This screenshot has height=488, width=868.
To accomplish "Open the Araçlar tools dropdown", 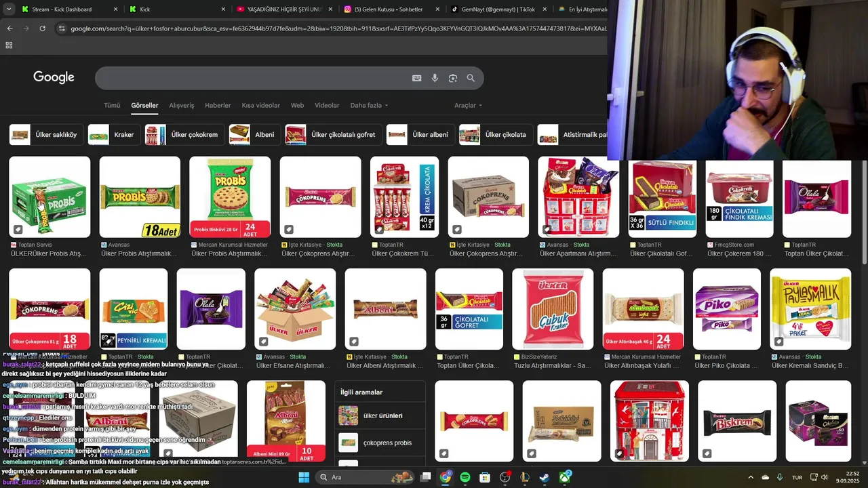I will (468, 105).
